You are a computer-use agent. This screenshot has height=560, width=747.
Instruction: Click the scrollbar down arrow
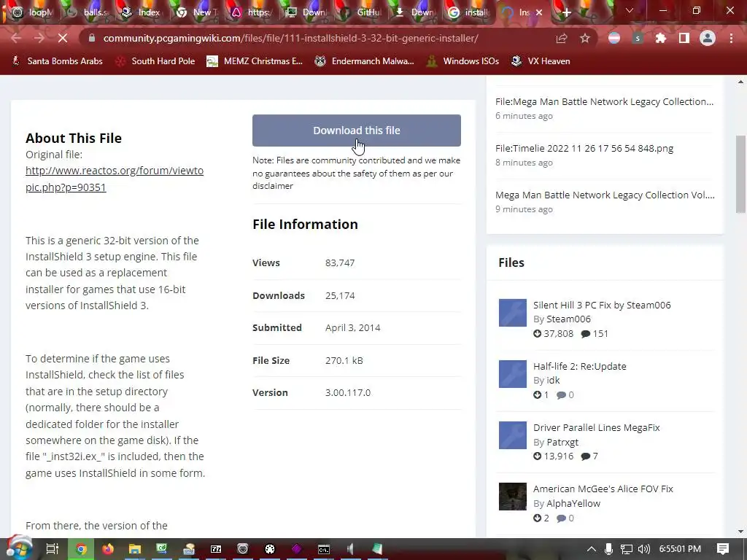(740, 532)
